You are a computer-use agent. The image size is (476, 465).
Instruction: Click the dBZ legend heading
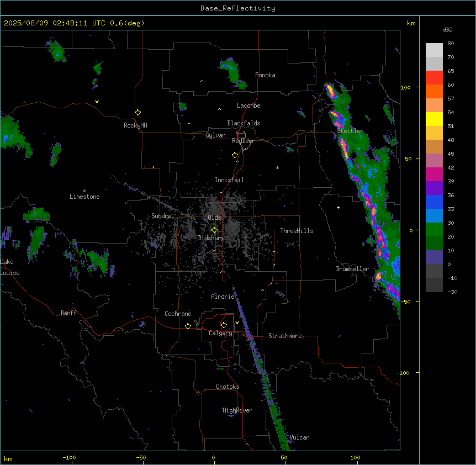[x=447, y=29]
